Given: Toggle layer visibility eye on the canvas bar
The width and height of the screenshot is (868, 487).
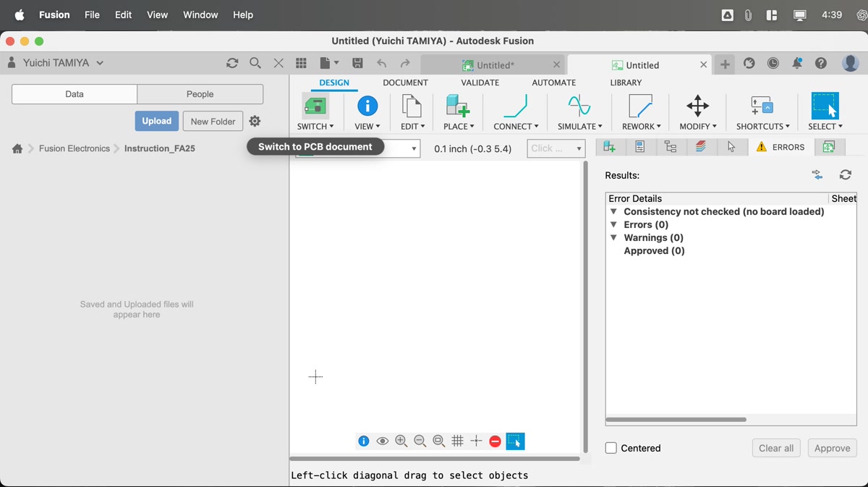Looking at the screenshot, I should pos(383,441).
